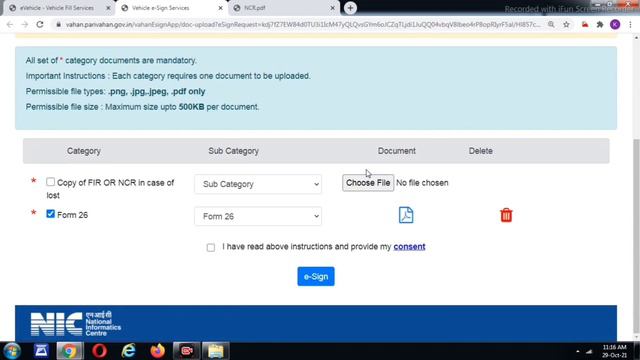Screen dimensions: 640x360
Task: Open the Chrome profile avatar
Action: (615, 24)
